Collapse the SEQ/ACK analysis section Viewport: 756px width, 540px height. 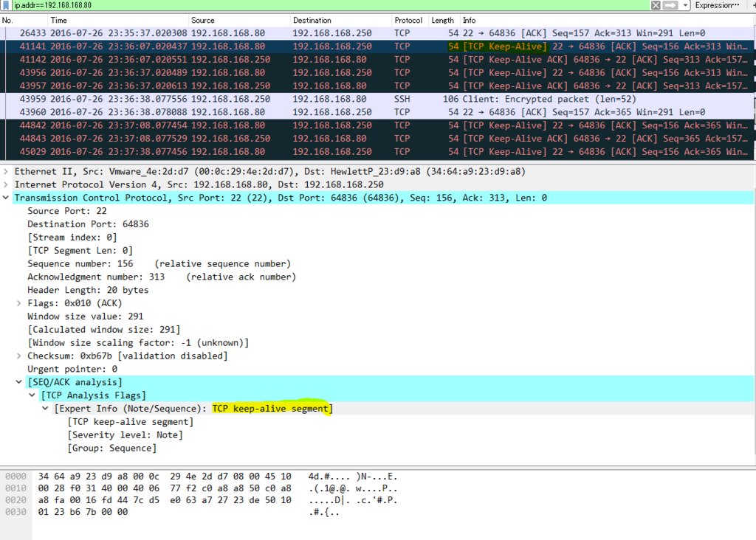click(18, 381)
